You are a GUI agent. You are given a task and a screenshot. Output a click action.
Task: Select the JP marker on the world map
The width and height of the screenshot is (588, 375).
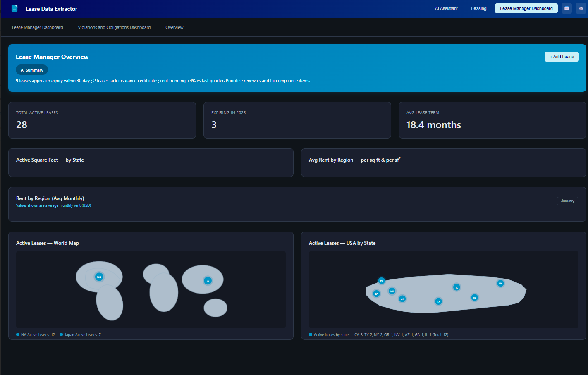coord(208,281)
